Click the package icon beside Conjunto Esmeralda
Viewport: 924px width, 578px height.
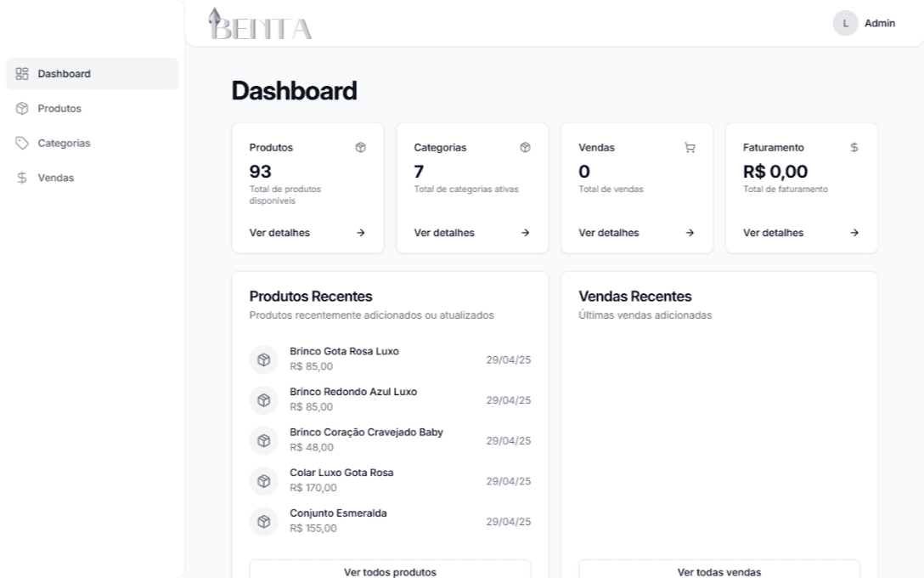tap(263, 521)
